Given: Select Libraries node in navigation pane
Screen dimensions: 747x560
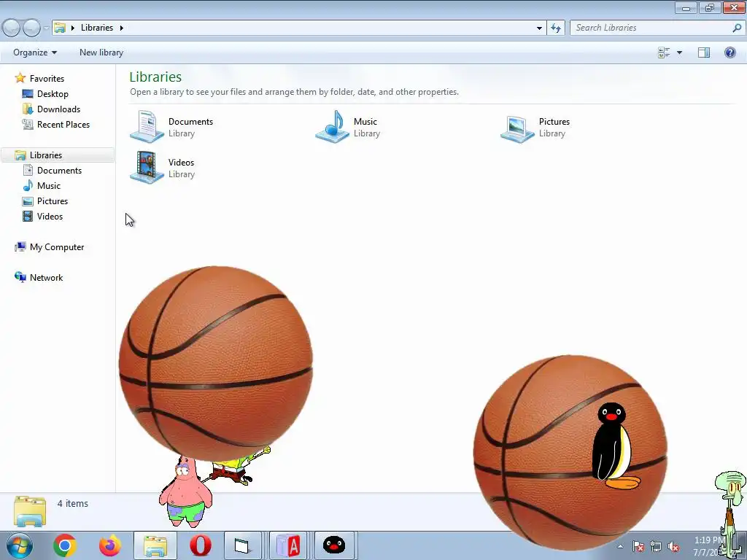Looking at the screenshot, I should [x=46, y=155].
